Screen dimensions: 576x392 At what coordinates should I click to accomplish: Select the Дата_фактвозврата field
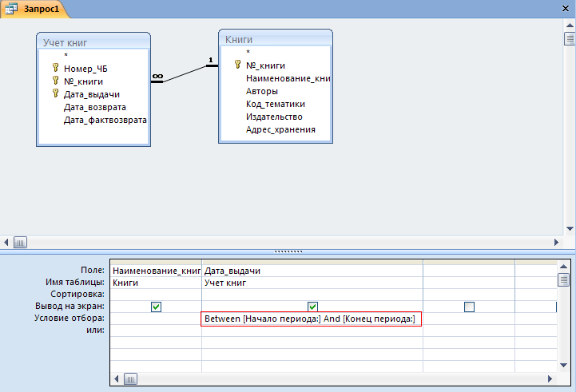pyautogui.click(x=105, y=120)
